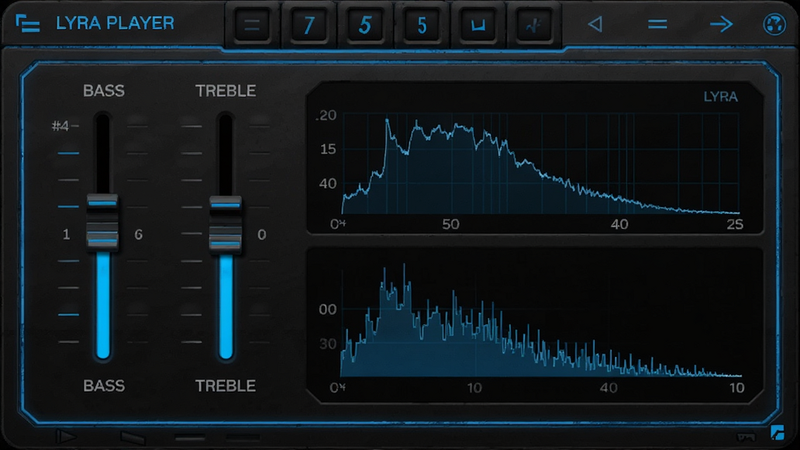Click the upper dark part of BASS track

tap(102, 153)
